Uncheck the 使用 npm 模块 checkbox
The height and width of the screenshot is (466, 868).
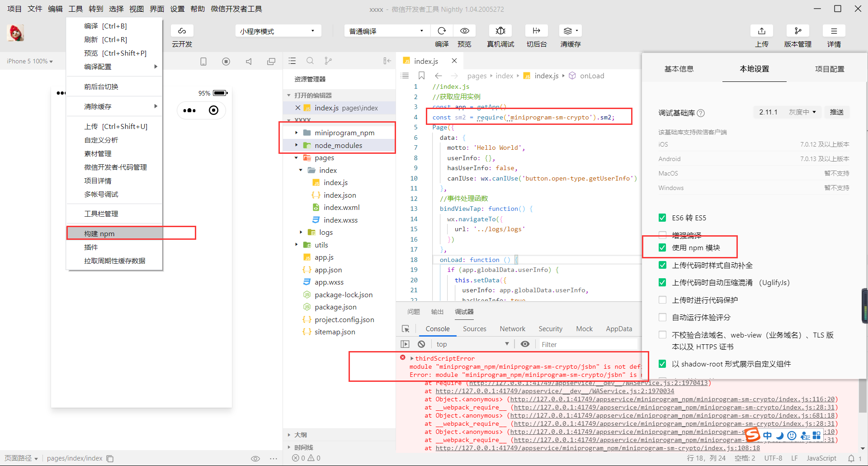(662, 247)
